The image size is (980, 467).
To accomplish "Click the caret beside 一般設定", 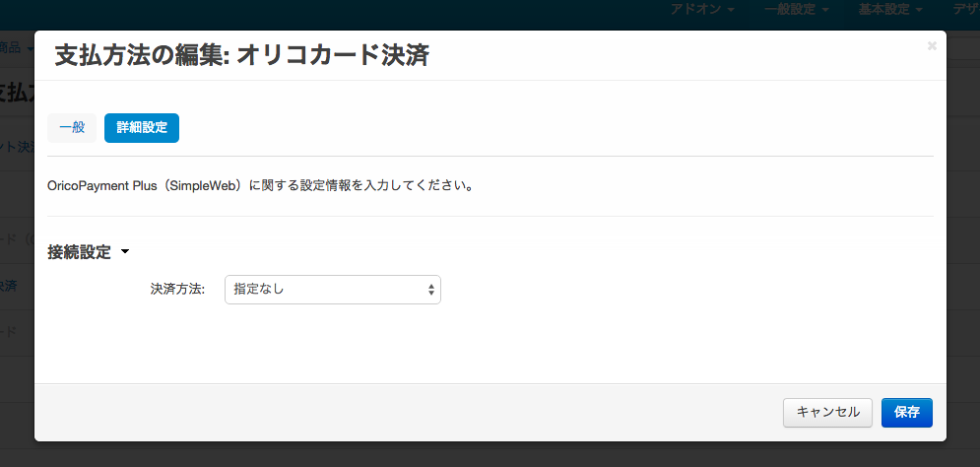I will 824,10.
